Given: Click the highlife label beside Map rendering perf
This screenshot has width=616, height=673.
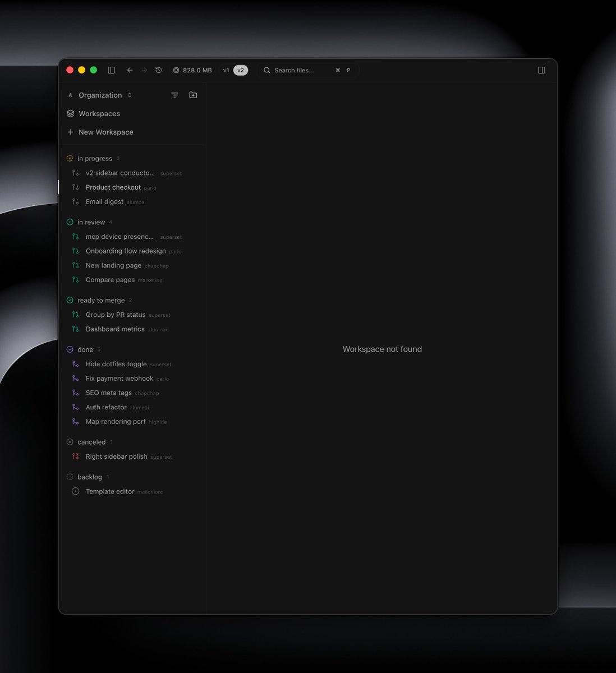Looking at the screenshot, I should coord(158,422).
